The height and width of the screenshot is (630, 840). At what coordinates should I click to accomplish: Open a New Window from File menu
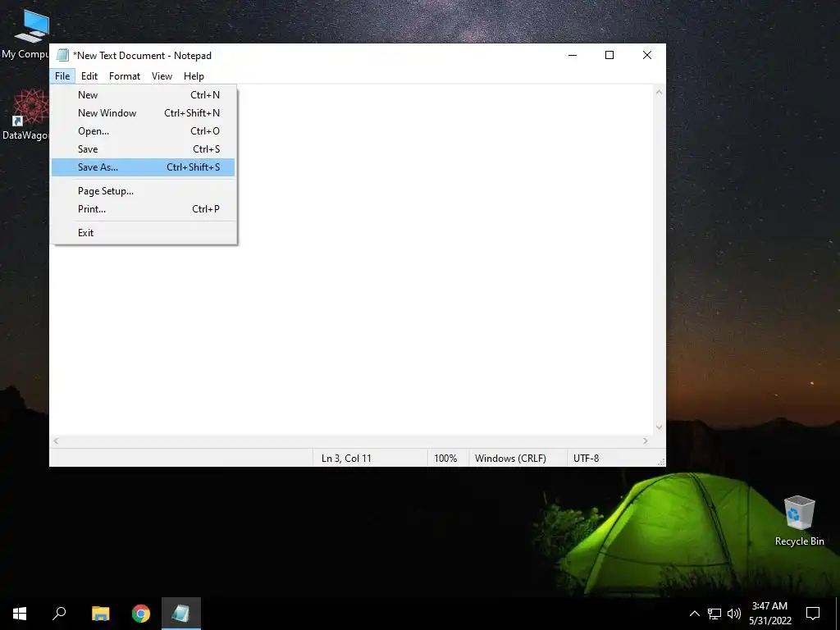143,113
